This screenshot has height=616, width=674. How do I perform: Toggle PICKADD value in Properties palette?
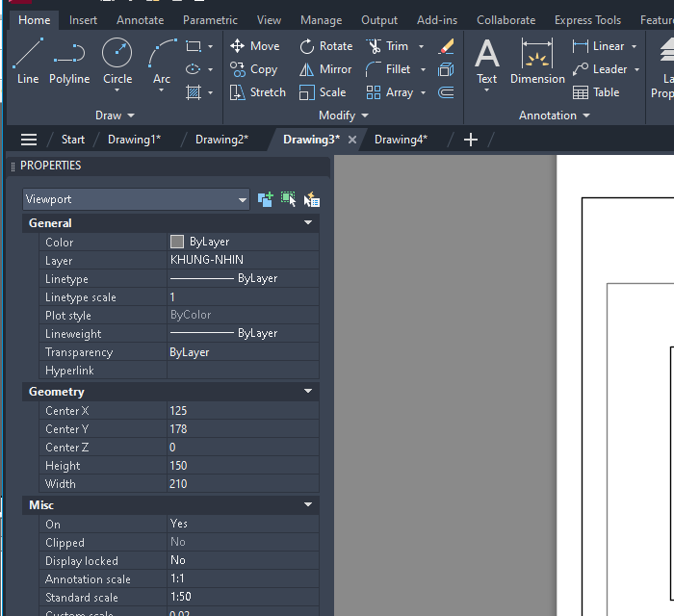(x=265, y=200)
